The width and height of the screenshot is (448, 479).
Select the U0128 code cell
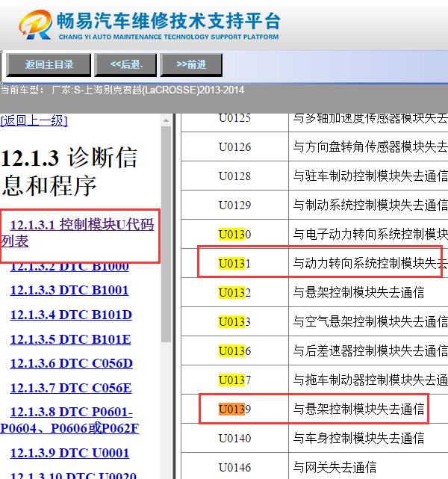pyautogui.click(x=234, y=176)
